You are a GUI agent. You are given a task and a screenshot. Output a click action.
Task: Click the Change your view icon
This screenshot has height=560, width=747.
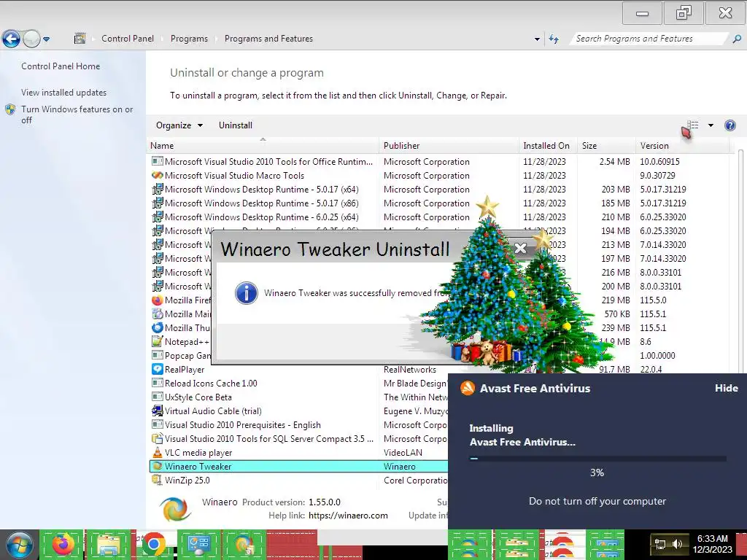click(693, 125)
